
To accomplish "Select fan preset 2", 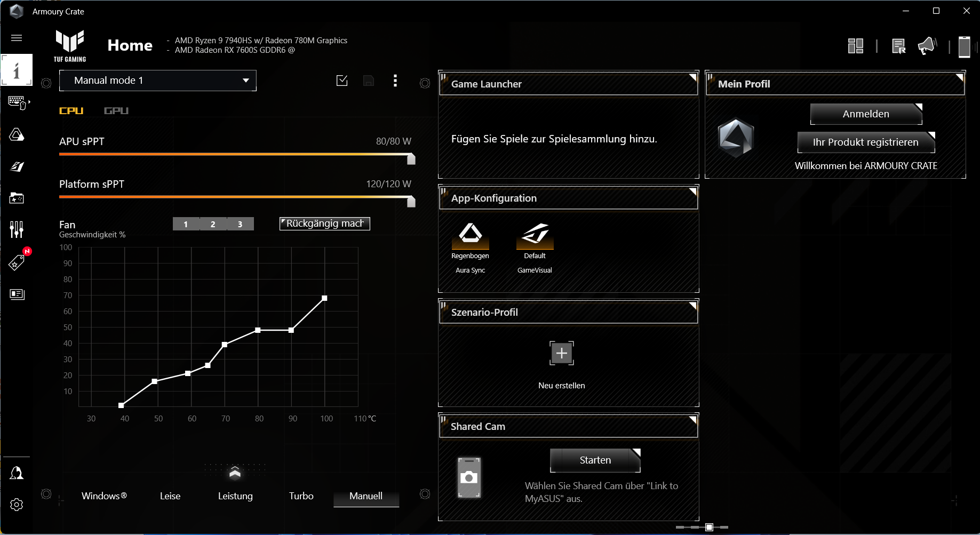I will [213, 224].
